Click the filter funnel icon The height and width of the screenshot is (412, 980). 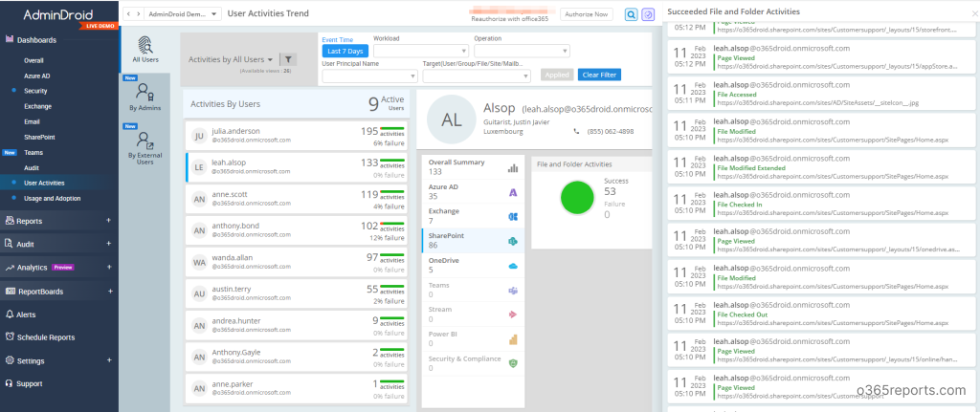click(x=287, y=59)
